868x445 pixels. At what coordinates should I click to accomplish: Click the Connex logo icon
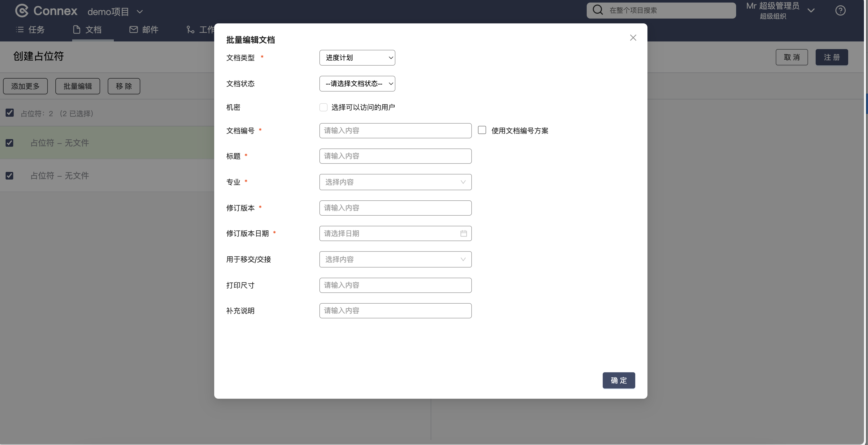coord(22,11)
